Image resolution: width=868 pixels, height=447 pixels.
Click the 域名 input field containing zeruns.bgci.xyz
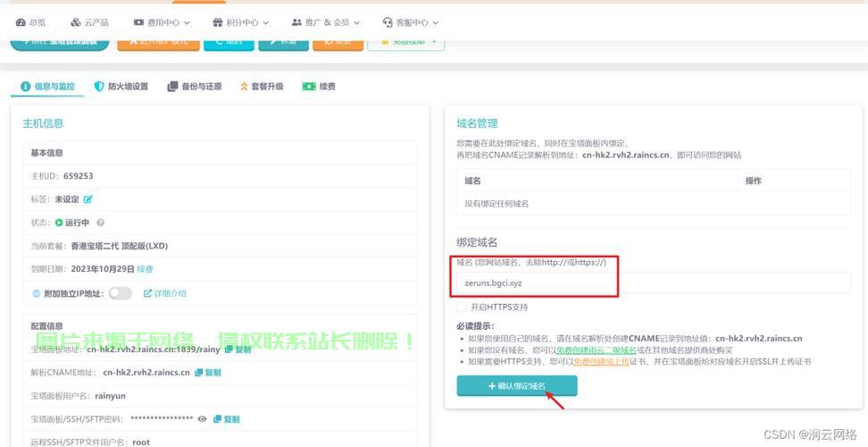(654, 283)
